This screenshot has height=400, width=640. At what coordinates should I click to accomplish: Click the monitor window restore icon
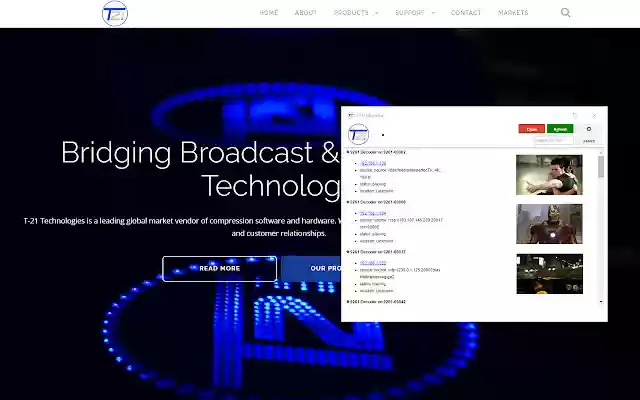pyautogui.click(x=575, y=116)
